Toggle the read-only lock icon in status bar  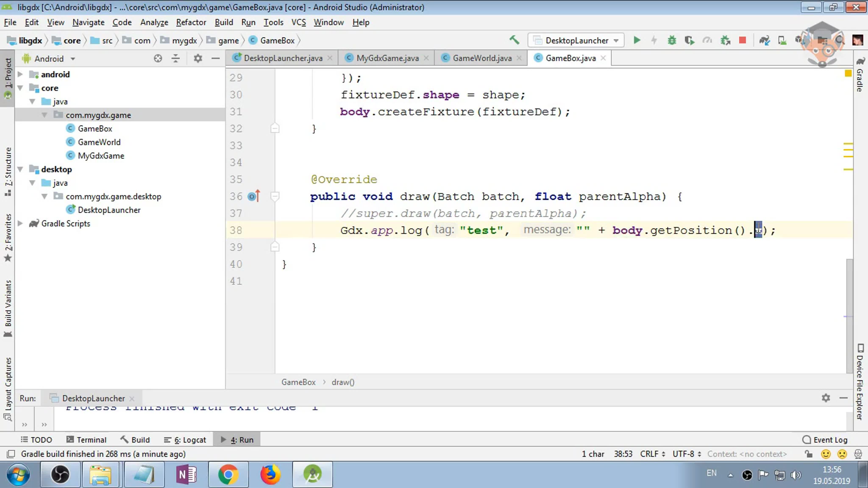tap(808, 454)
